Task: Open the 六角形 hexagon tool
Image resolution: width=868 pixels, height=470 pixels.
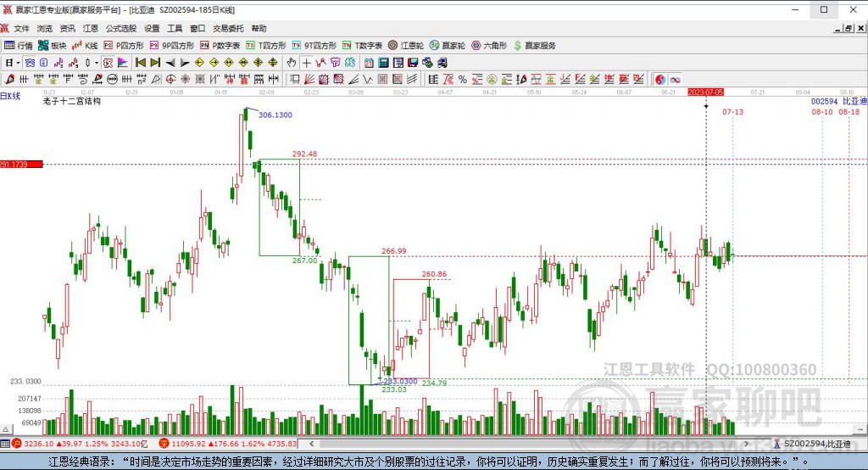Action: [489, 46]
